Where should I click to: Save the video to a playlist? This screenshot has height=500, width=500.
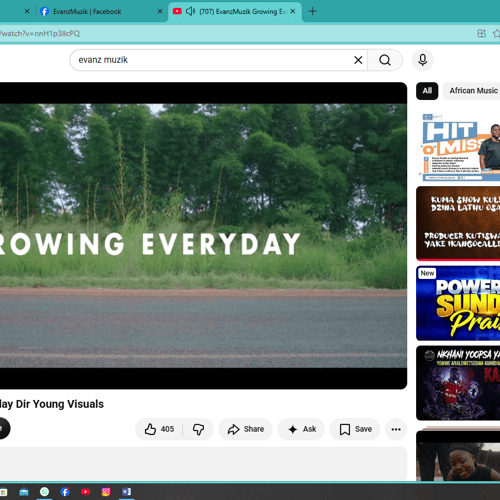tap(355, 429)
